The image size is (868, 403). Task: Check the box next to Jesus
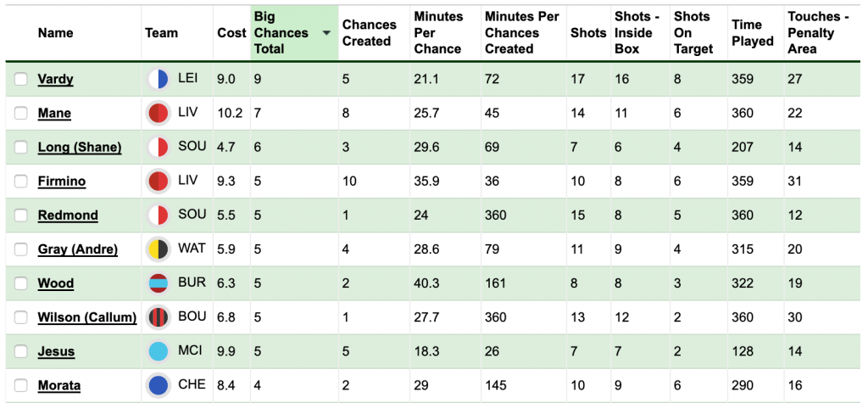(x=21, y=351)
